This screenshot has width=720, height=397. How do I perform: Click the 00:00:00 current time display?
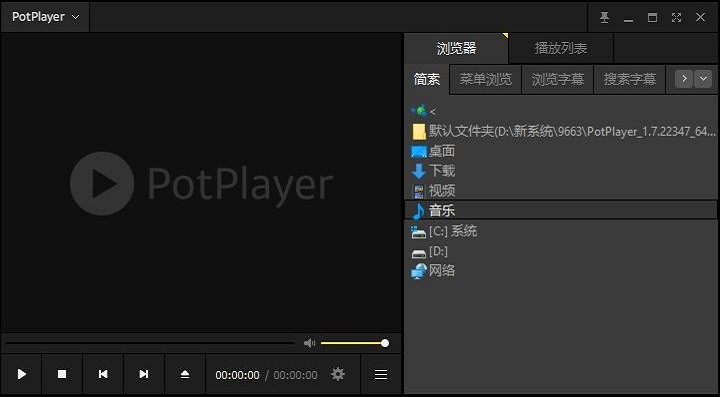237,375
